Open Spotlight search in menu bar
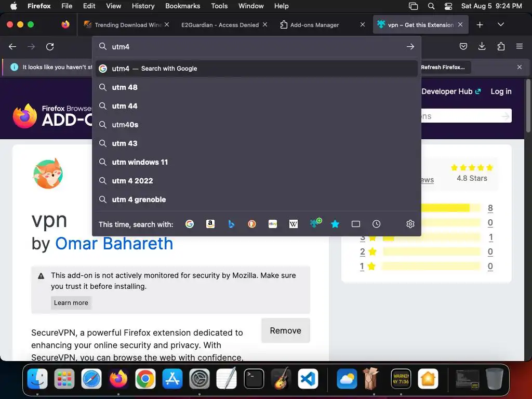Image resolution: width=532 pixels, height=399 pixels. 431,6
